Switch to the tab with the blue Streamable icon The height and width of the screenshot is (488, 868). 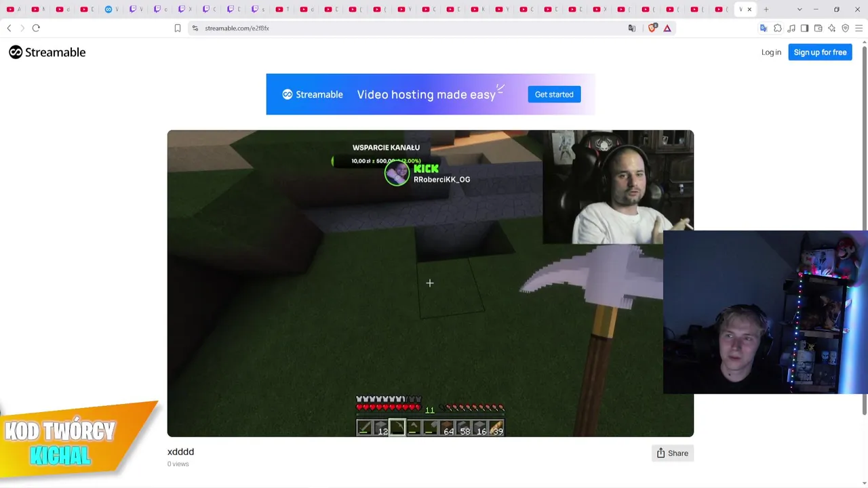point(108,9)
